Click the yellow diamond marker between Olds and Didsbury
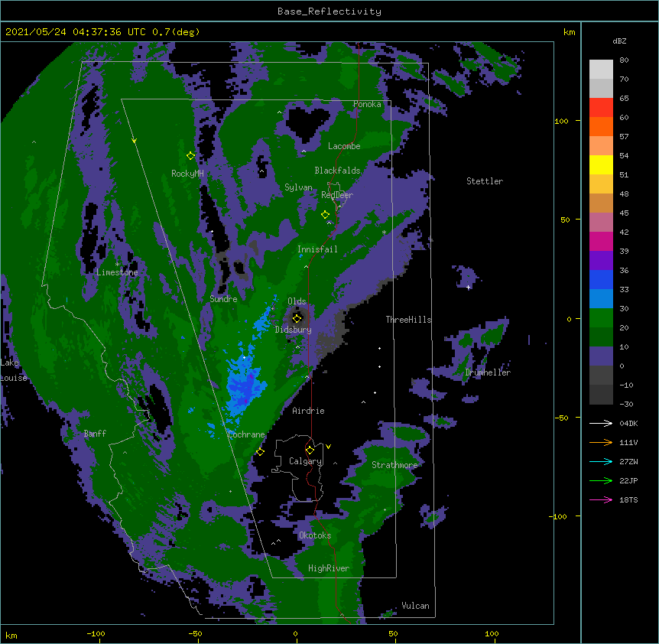This screenshot has width=659, height=644. [x=297, y=318]
